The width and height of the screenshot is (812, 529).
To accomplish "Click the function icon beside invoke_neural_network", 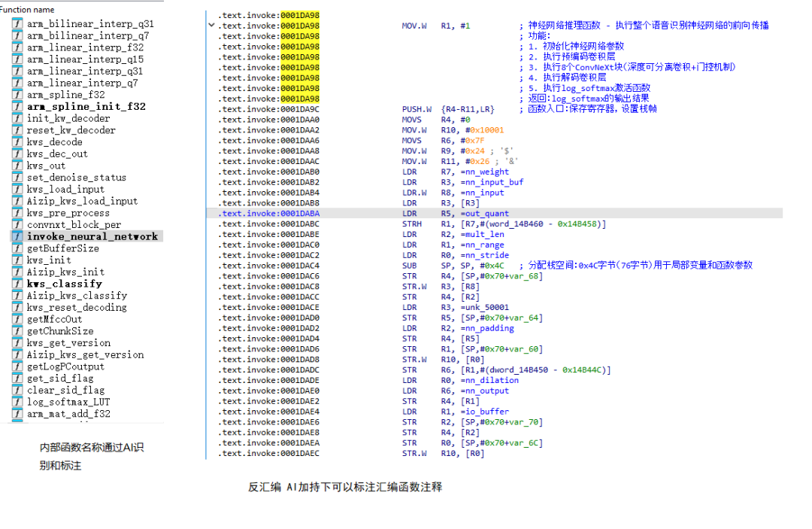I will pos(17,236).
